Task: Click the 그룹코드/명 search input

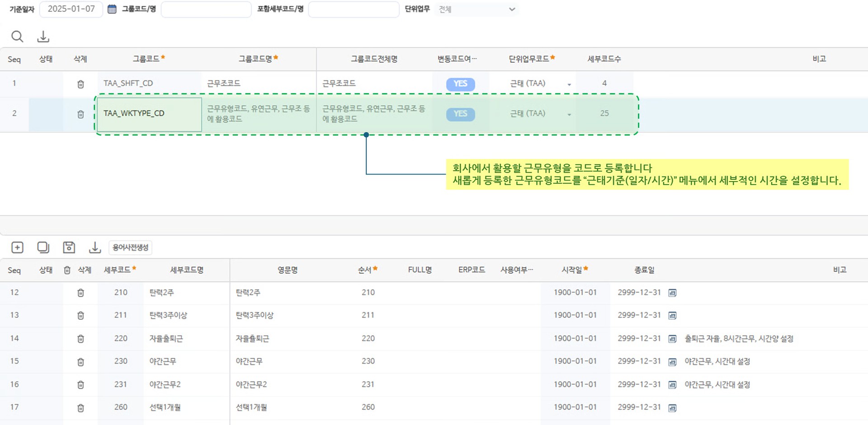Action: tap(206, 9)
